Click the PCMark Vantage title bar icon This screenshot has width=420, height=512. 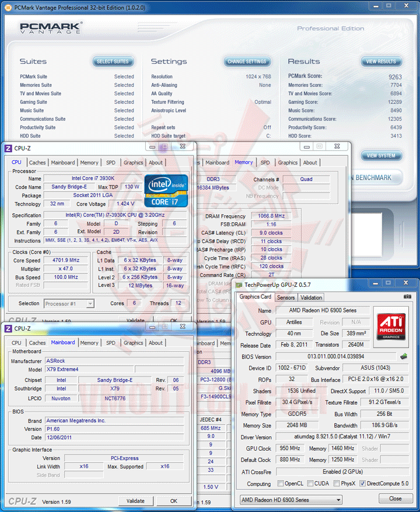(x=8, y=7)
